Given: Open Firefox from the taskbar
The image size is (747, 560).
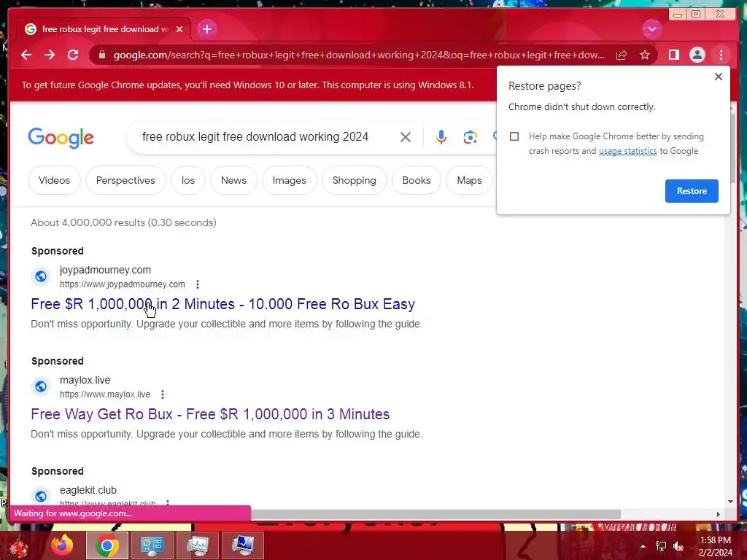Looking at the screenshot, I should pyautogui.click(x=63, y=545).
